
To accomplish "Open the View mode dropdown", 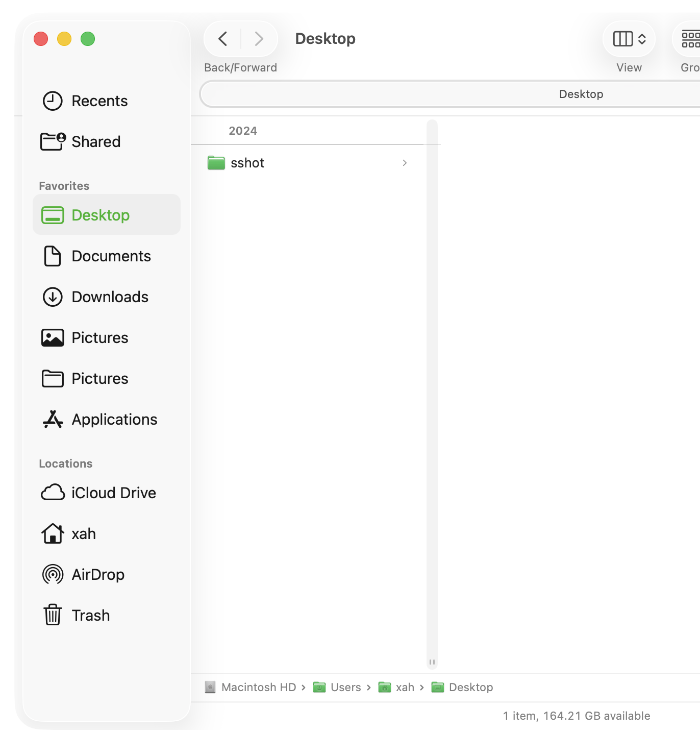I will point(629,39).
